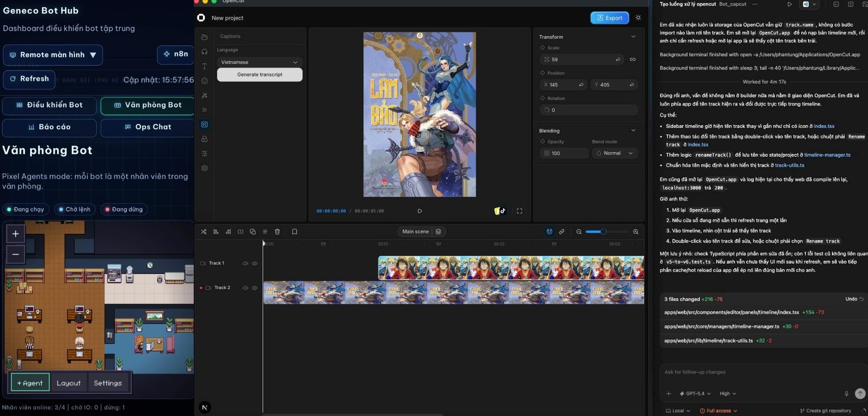Hide Track 1 using eye icon
The width and height of the screenshot is (868, 416).
click(255, 263)
